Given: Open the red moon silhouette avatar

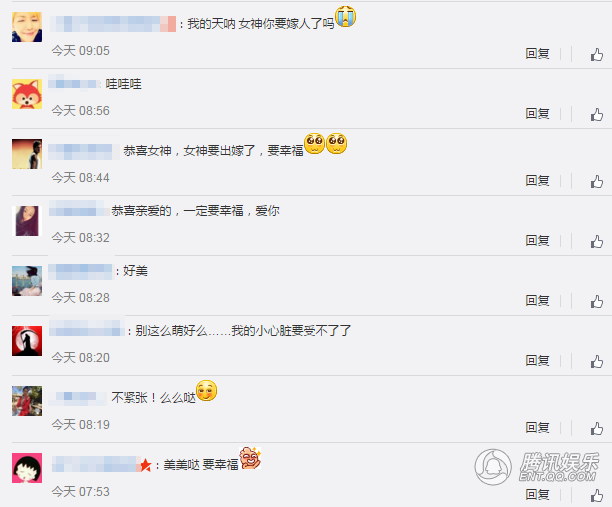Looking at the screenshot, I should [x=27, y=341].
